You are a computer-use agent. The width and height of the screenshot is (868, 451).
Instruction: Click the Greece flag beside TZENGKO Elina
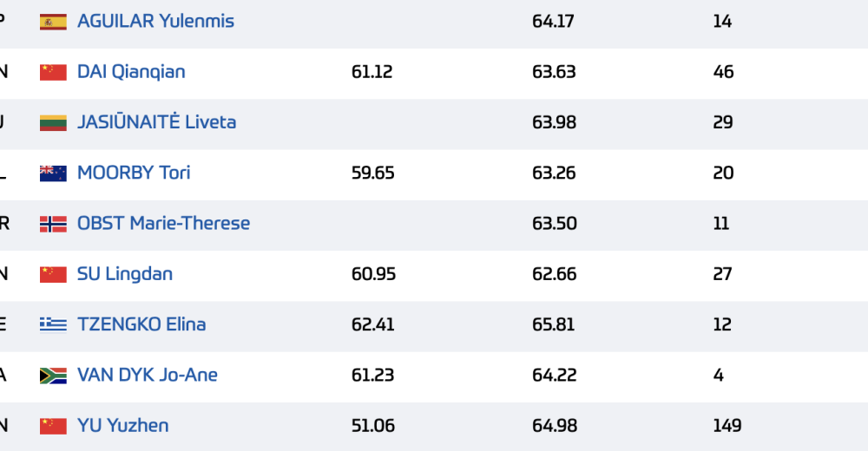tap(53, 325)
